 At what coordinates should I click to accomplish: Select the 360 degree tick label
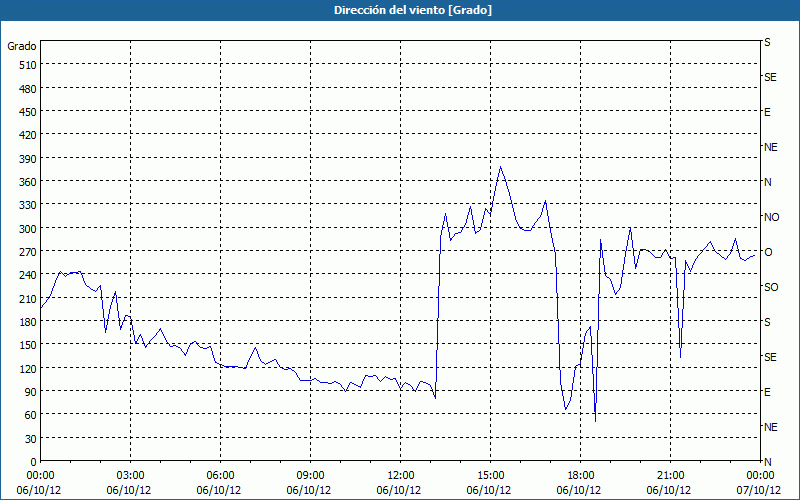pyautogui.click(x=28, y=182)
